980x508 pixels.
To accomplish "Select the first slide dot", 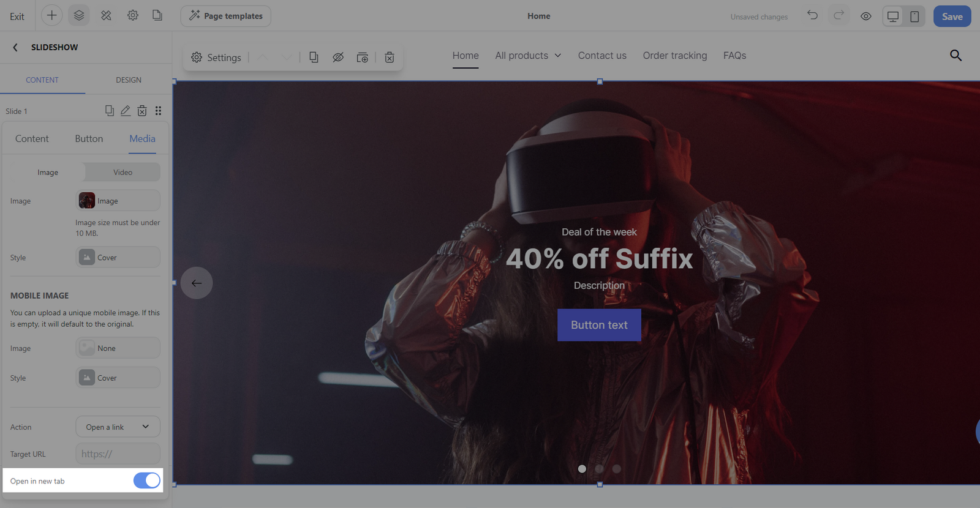I will pos(582,469).
